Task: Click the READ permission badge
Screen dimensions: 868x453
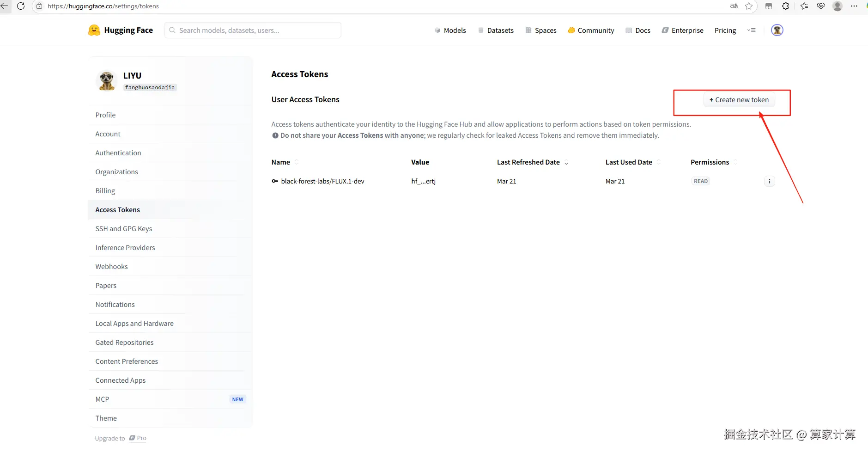Action: point(701,181)
